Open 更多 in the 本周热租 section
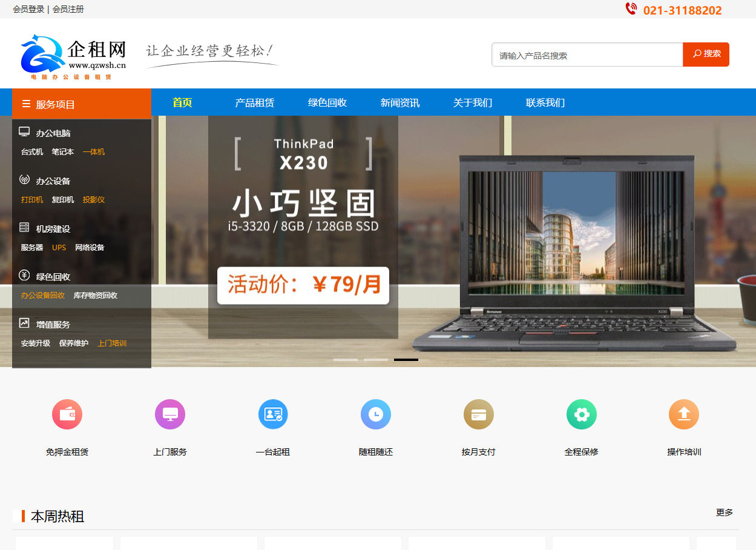This screenshot has height=550, width=756. click(724, 512)
